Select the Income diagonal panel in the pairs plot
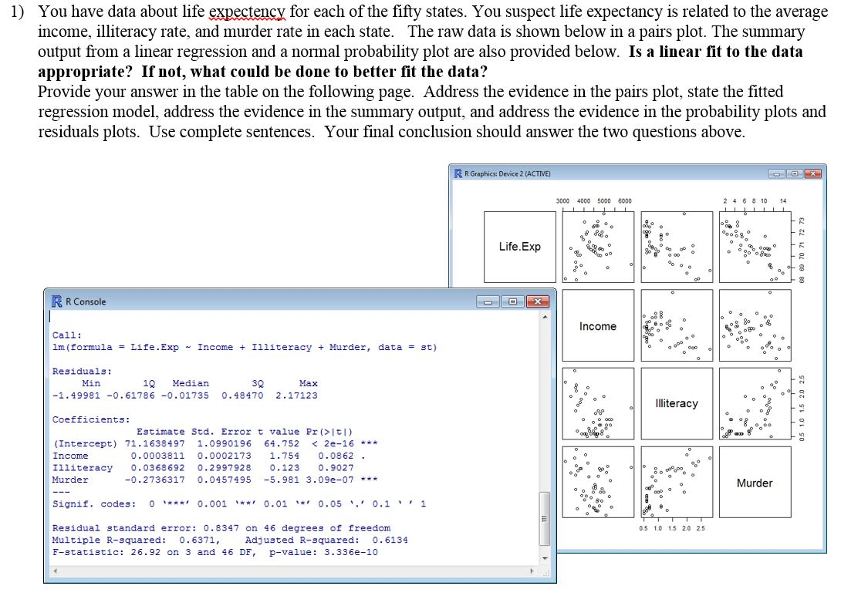 pos(598,326)
